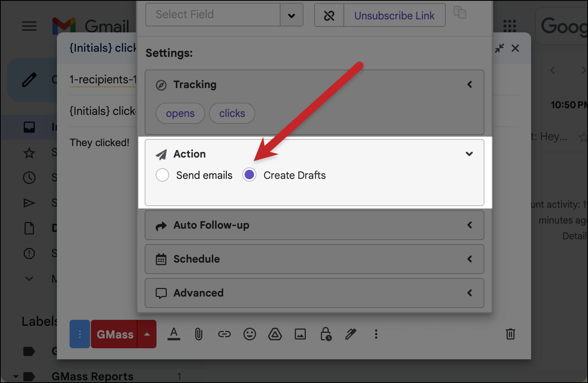This screenshot has width=588, height=383.
Task: Open the emoji picker
Action: coord(250,334)
